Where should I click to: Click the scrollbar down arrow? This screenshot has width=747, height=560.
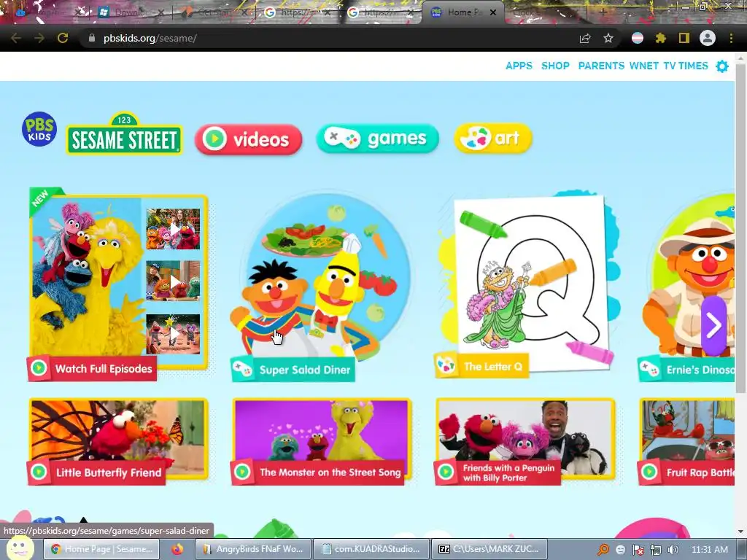[x=741, y=532]
